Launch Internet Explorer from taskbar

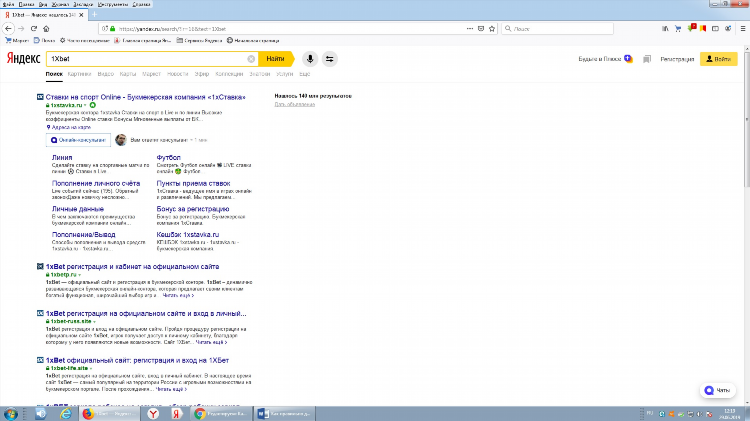point(66,414)
